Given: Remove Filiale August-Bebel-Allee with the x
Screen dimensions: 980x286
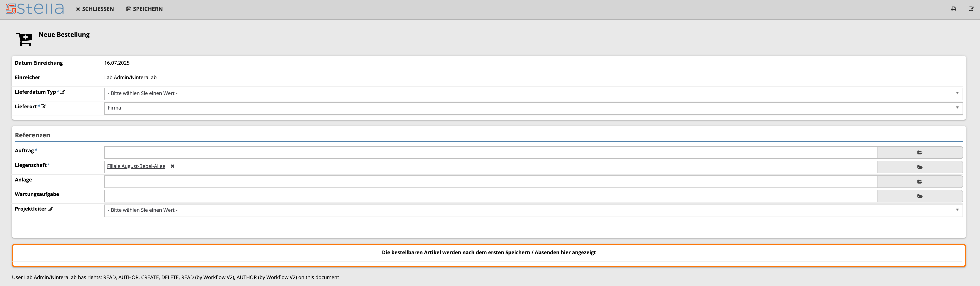Looking at the screenshot, I should click(172, 166).
